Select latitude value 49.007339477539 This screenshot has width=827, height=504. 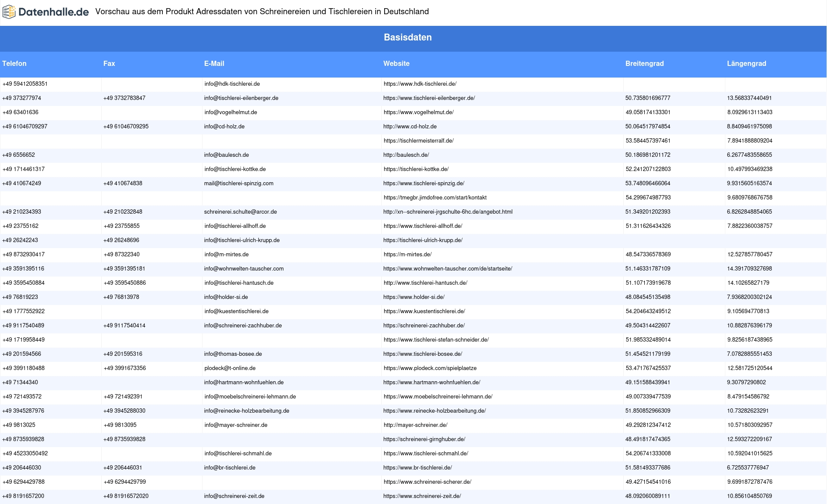[x=648, y=397]
